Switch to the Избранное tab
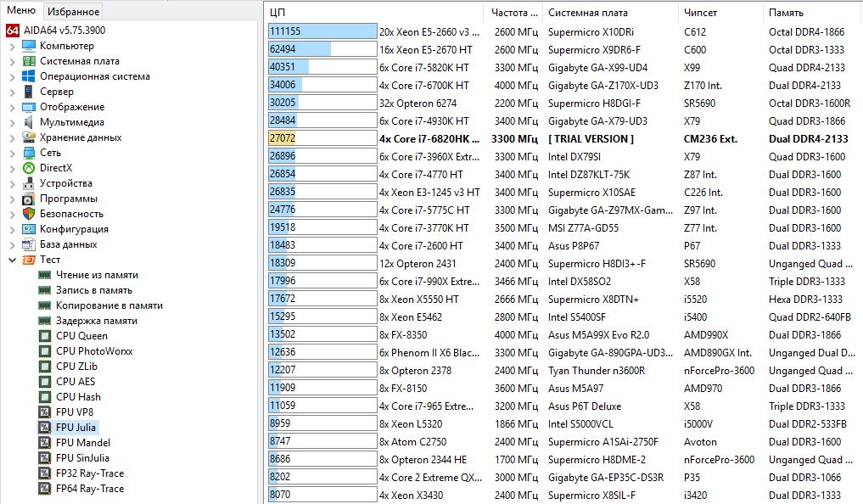 [x=73, y=12]
